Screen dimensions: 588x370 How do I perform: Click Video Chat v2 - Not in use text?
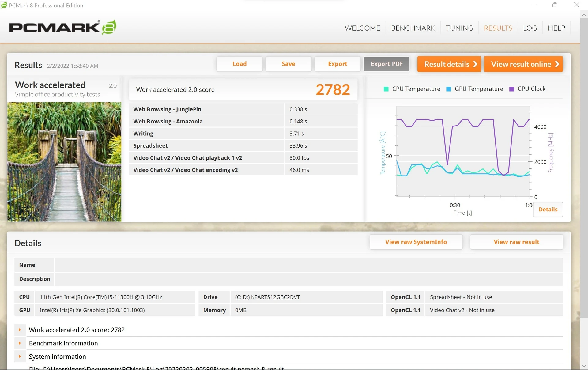tap(462, 310)
